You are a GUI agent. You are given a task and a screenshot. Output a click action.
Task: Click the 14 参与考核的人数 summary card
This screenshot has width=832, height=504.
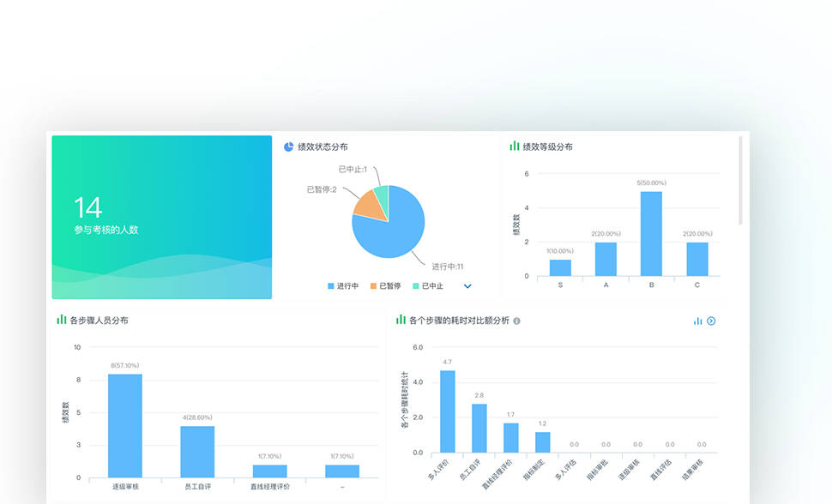(161, 217)
